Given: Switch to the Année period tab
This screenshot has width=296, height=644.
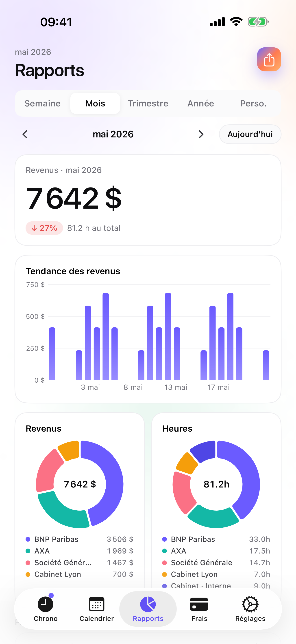Looking at the screenshot, I should (x=201, y=104).
